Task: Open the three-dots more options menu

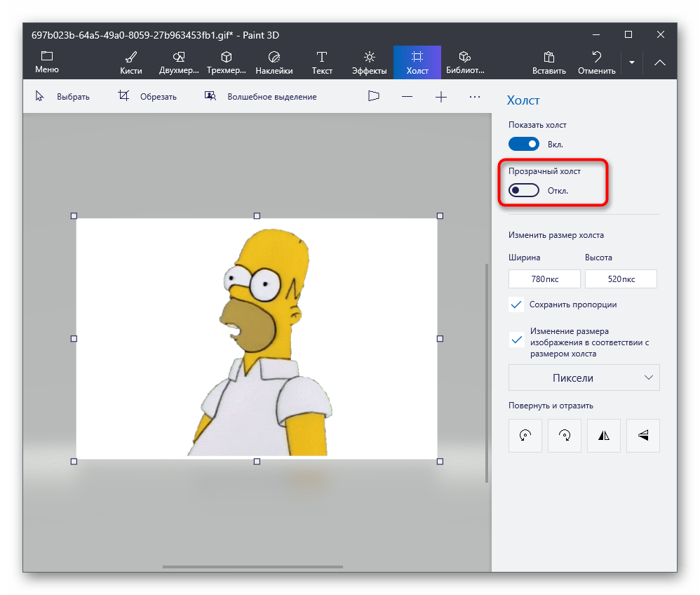Action: (x=475, y=97)
